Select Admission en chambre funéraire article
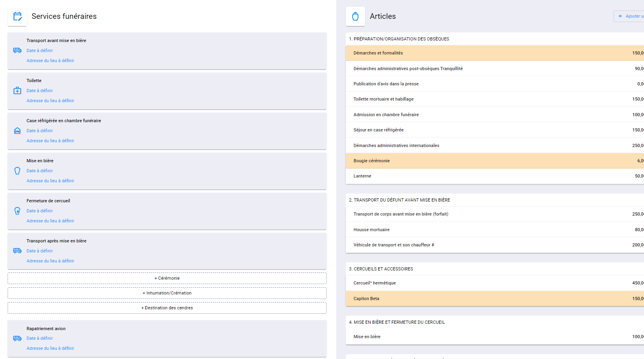This screenshot has height=359, width=644. pos(495,115)
